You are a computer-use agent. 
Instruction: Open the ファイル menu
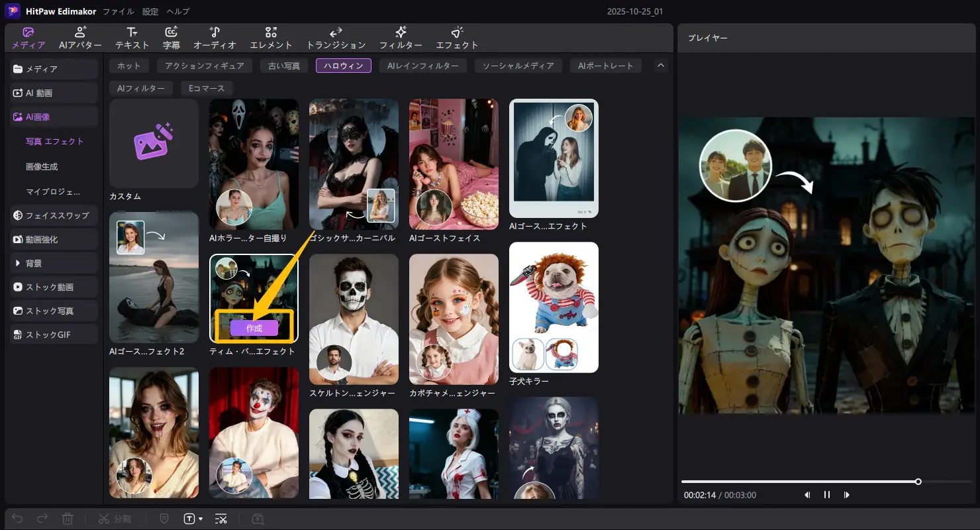pyautogui.click(x=118, y=11)
